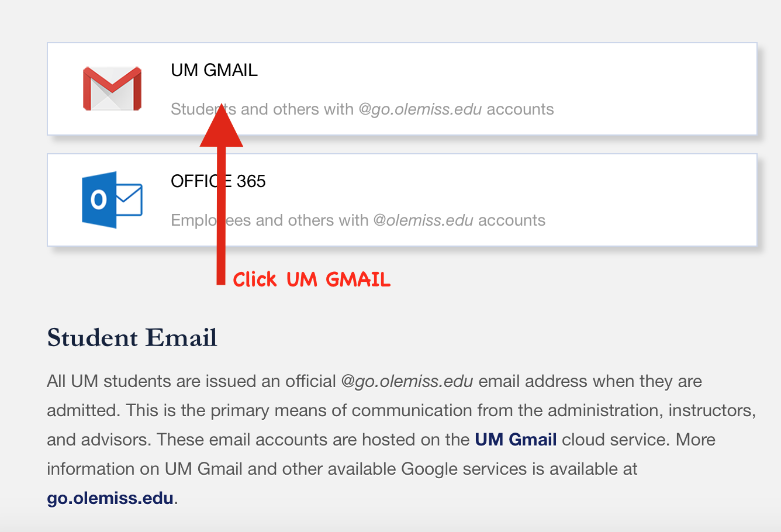Click the italic @go.olemiss.edu text in the Gmail card
This screenshot has width=781, height=532.
pyautogui.click(x=420, y=109)
